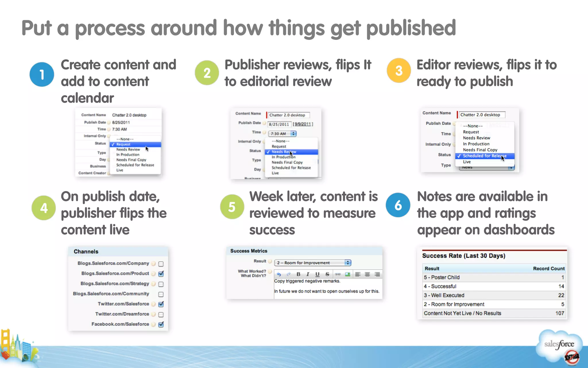The width and height of the screenshot is (588, 368).
Task: Click the '5 - Poster Child' result row
Action: [x=494, y=278]
